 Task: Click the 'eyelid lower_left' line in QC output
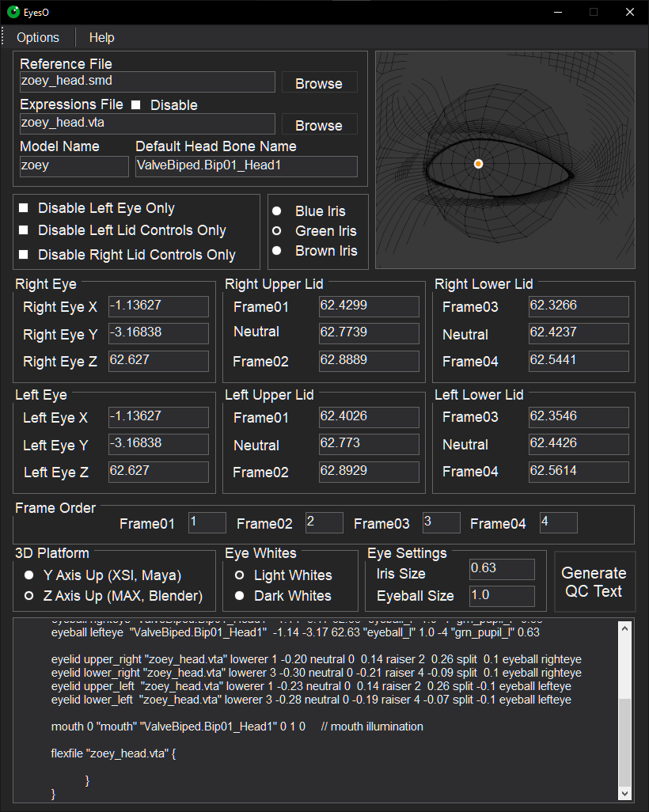(x=311, y=700)
